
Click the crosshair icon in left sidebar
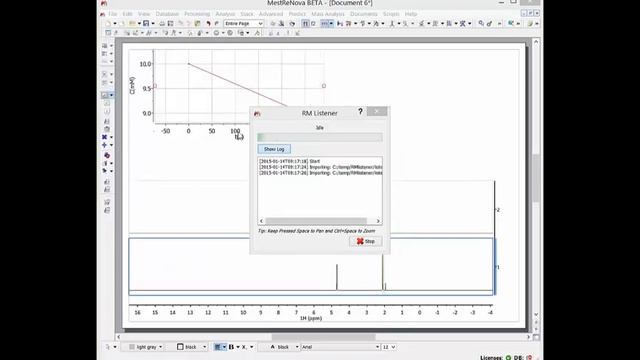(104, 145)
